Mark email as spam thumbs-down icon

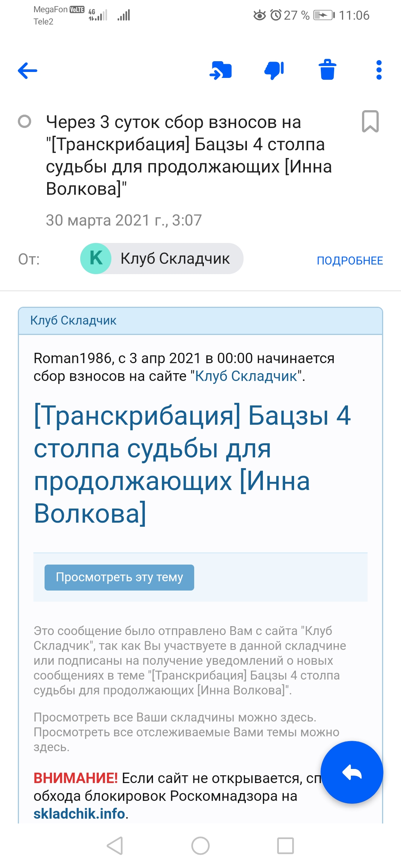click(274, 70)
